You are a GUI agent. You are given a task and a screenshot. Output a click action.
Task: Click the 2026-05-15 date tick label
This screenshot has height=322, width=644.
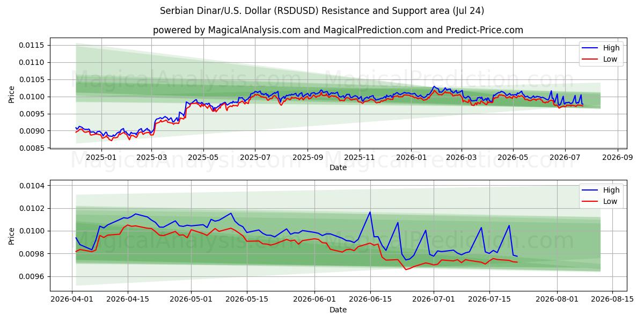pyautogui.click(x=247, y=299)
